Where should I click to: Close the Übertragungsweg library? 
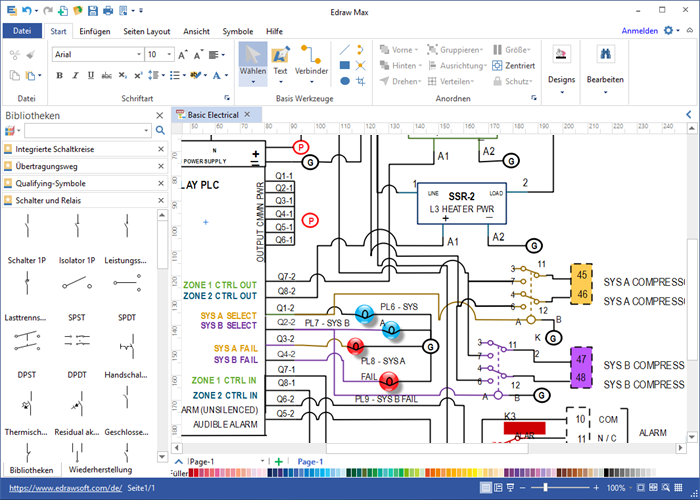161,166
